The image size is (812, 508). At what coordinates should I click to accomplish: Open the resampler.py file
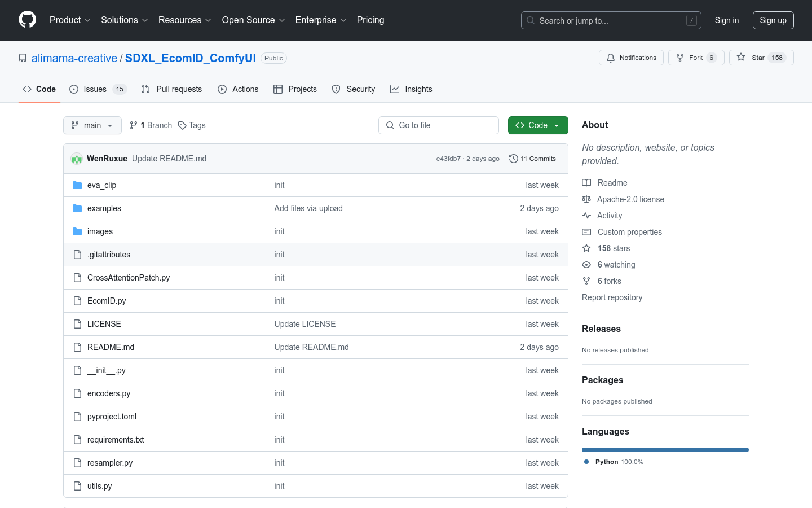pyautogui.click(x=110, y=463)
